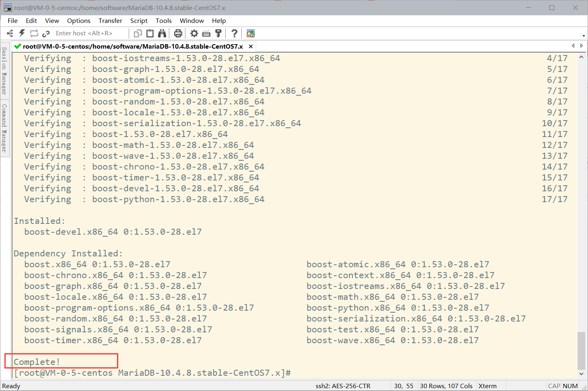Click boost-python Verifying 17/17 line
This screenshot has width=588, height=391.
[x=296, y=199]
